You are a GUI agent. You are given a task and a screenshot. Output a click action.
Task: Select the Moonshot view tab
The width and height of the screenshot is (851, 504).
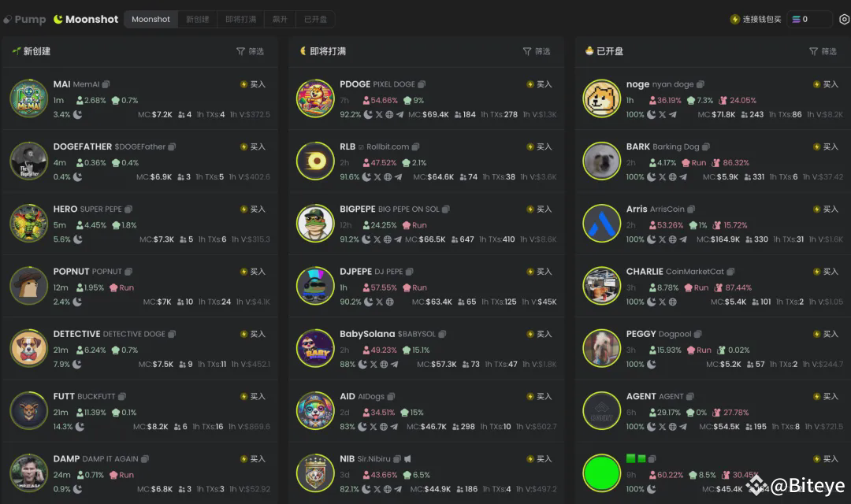[151, 20]
